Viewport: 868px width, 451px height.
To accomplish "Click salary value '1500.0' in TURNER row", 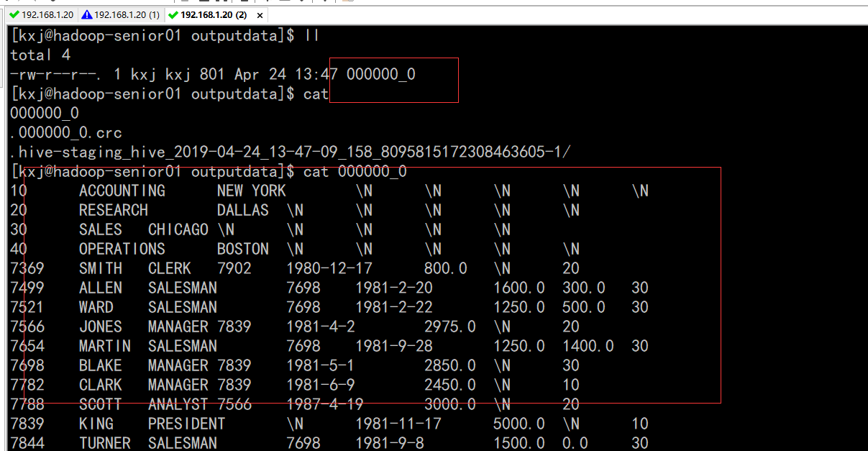I will pyautogui.click(x=519, y=443).
